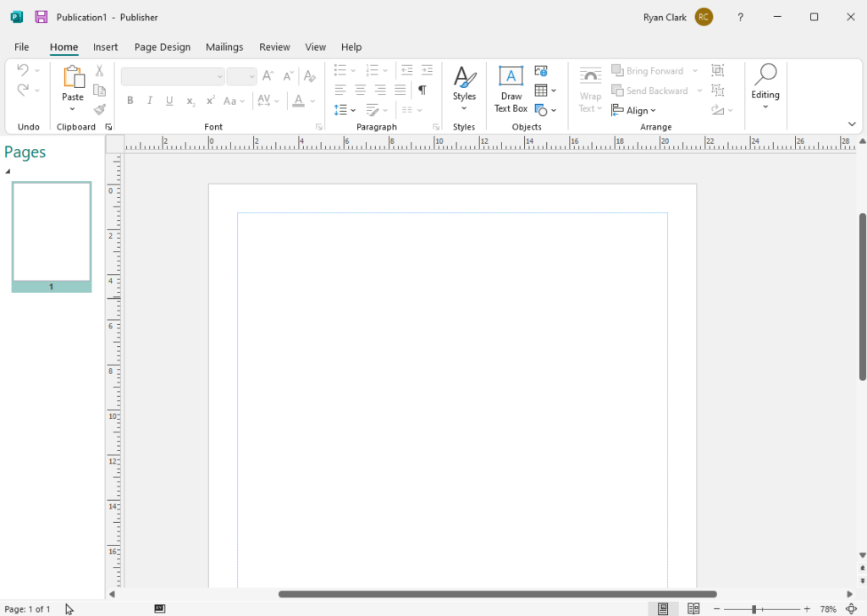
Task: Click the Superscript icon
Action: [210, 101]
